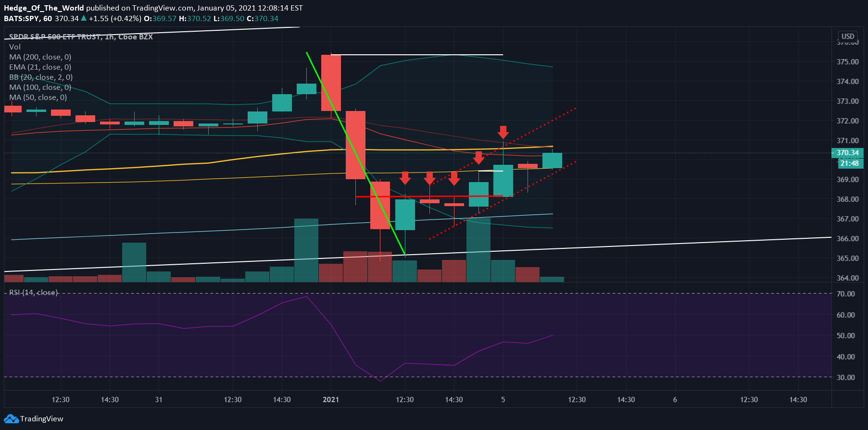Click the RSI 60.00 level label

coord(845,315)
